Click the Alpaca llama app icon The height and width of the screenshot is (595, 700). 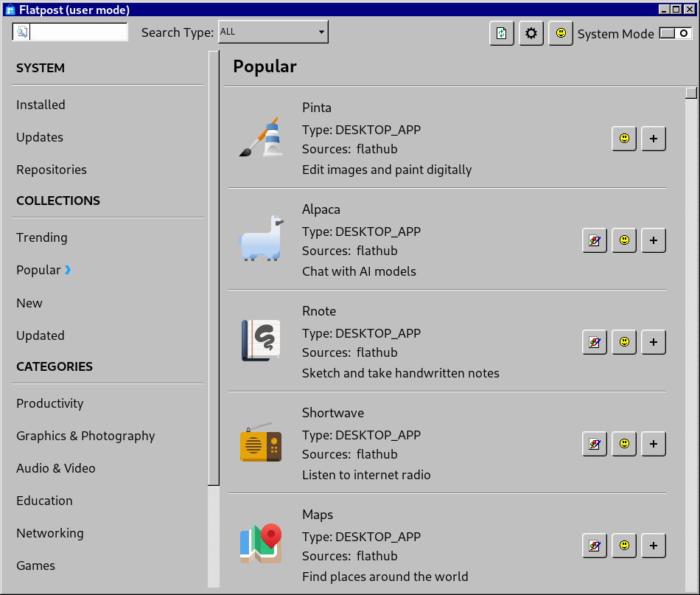(261, 239)
